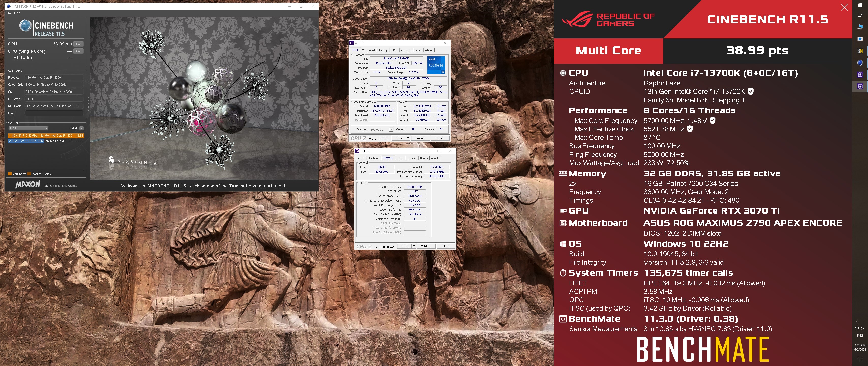Click the Multiplier x 57.0 value
The width and height of the screenshot is (868, 366).
[382, 111]
